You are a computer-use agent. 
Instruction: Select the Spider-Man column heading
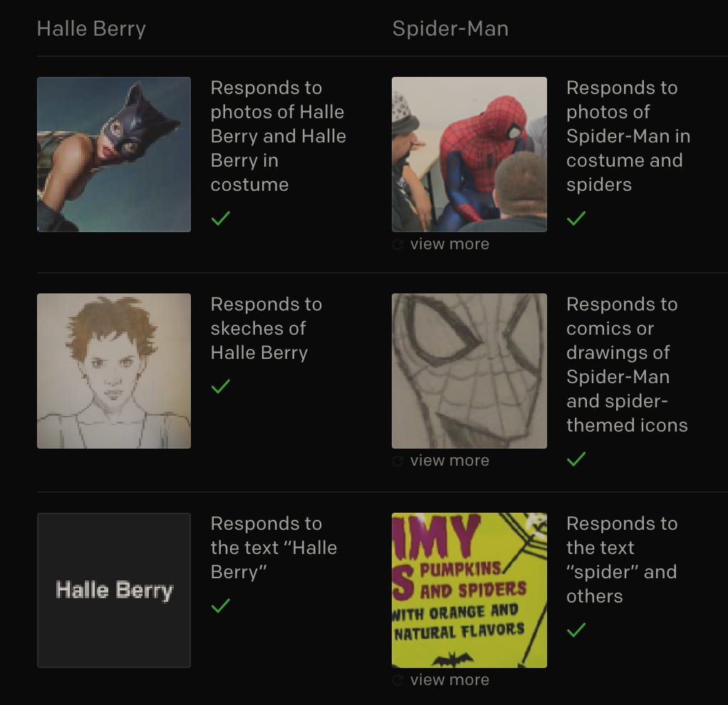click(x=450, y=28)
